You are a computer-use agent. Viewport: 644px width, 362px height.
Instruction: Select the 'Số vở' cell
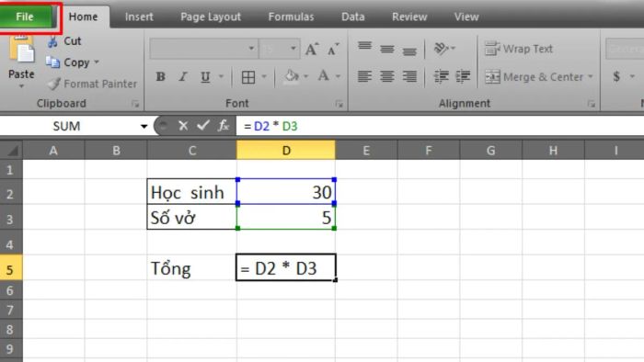[x=191, y=217]
